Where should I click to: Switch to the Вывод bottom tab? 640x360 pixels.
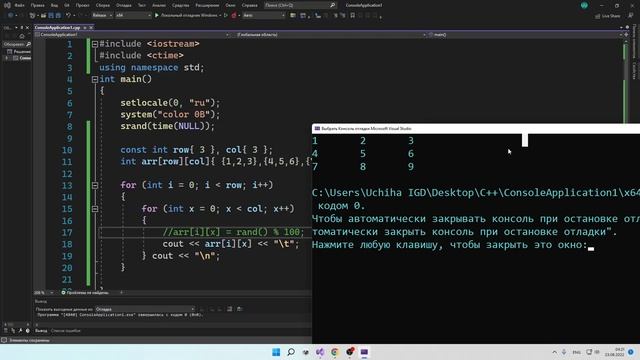click(41, 331)
